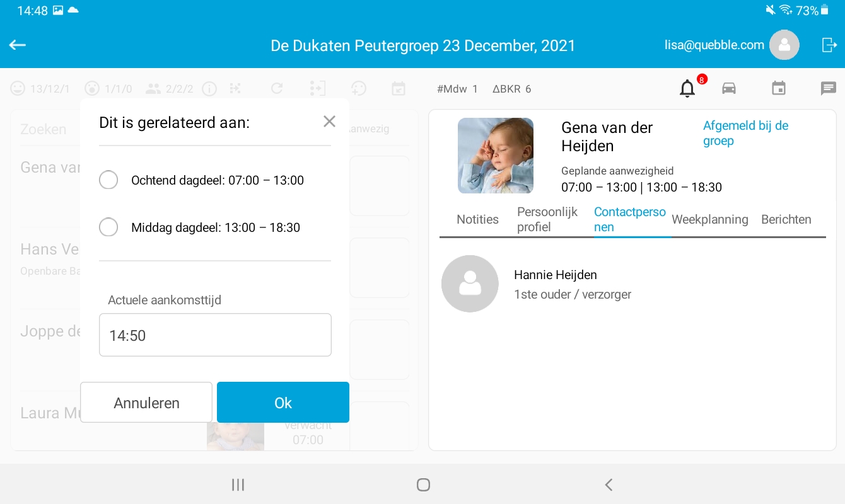This screenshot has width=845, height=504.
Task: Switch to the Notities tab
Action: point(477,219)
